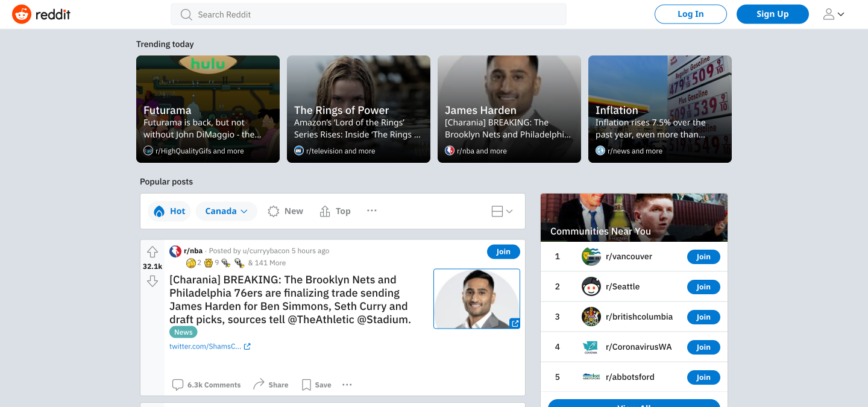Open The Rings of Power trending card
The width and height of the screenshot is (868, 407).
point(359,109)
